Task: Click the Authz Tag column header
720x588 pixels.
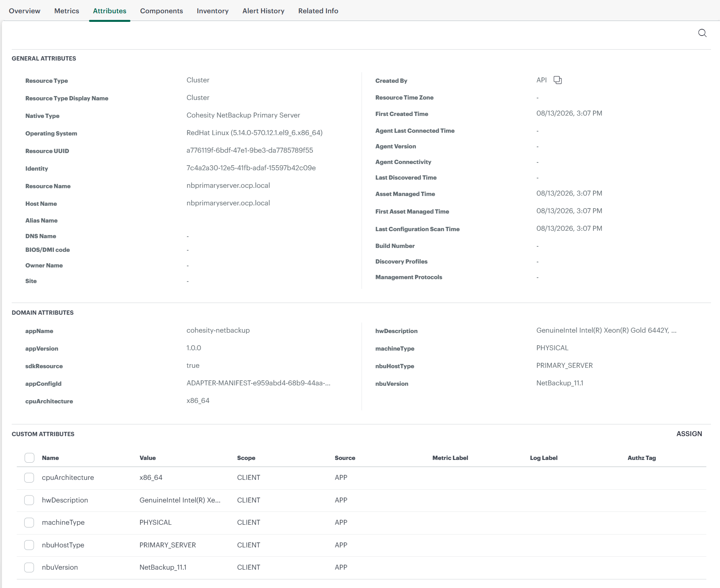Action: 642,458
